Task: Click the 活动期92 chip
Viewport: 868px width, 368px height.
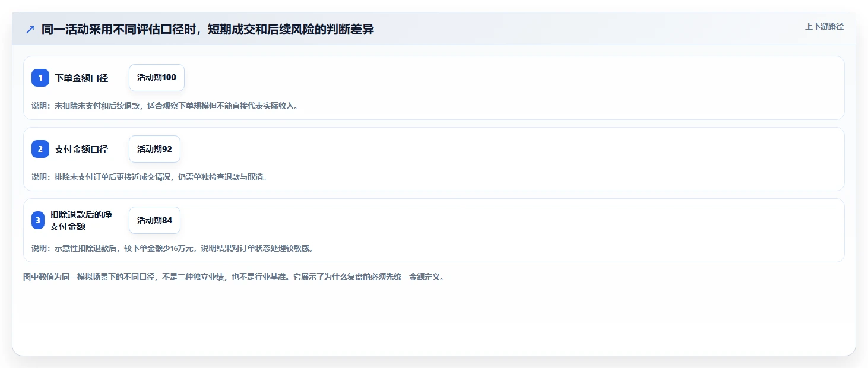Action: tap(154, 149)
